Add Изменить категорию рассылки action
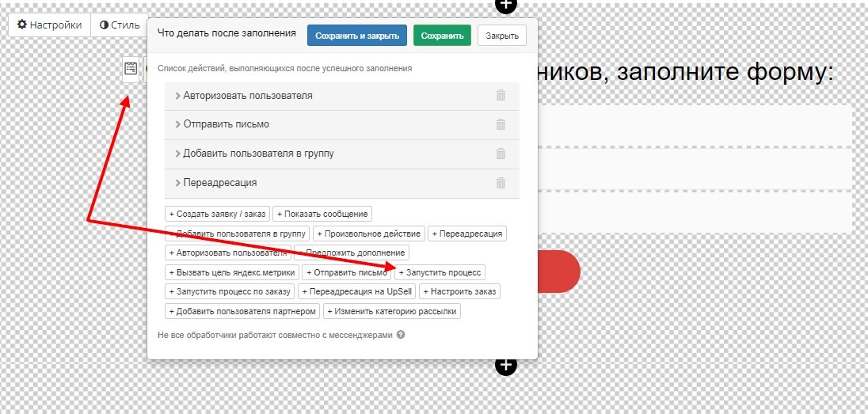868x414 pixels. point(392,311)
